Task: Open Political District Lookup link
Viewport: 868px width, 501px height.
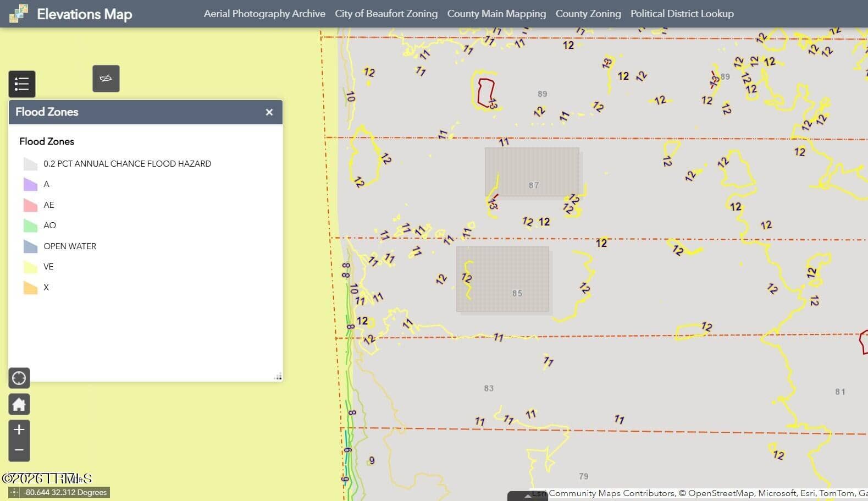Action: [682, 14]
